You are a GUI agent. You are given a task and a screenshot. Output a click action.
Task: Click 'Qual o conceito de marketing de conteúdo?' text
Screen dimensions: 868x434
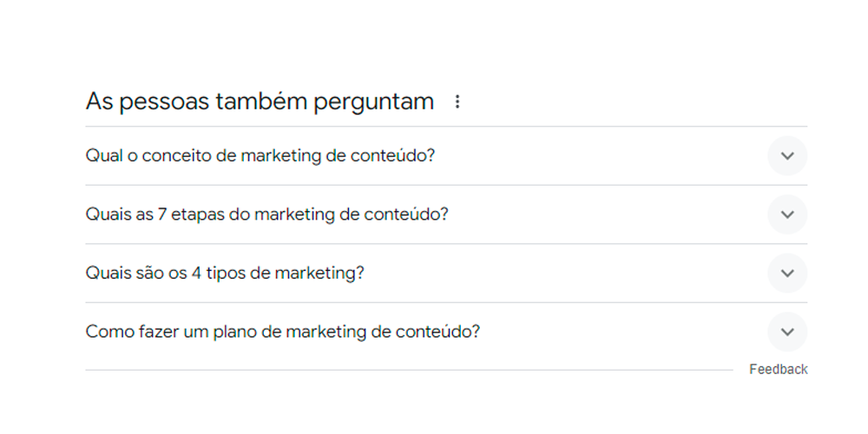coord(260,156)
